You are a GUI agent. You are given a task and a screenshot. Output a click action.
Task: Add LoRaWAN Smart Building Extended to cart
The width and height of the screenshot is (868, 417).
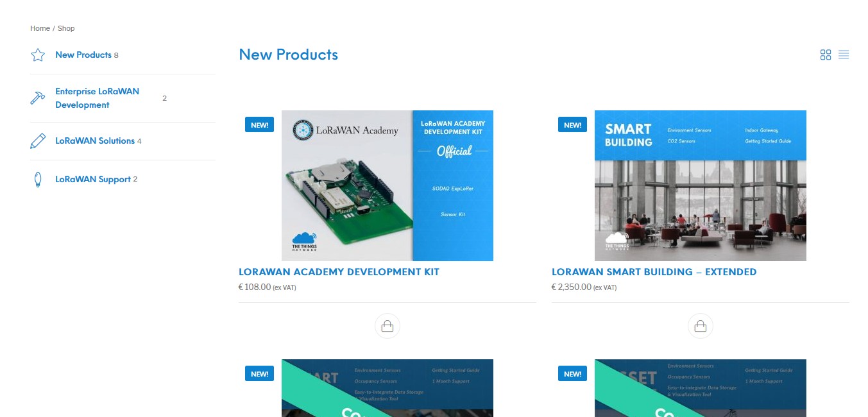pyautogui.click(x=701, y=326)
